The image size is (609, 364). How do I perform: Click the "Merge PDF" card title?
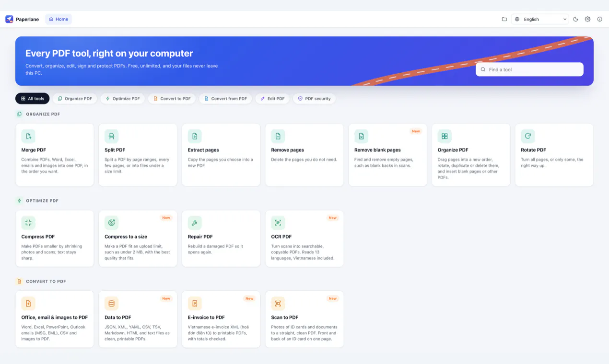(x=34, y=150)
